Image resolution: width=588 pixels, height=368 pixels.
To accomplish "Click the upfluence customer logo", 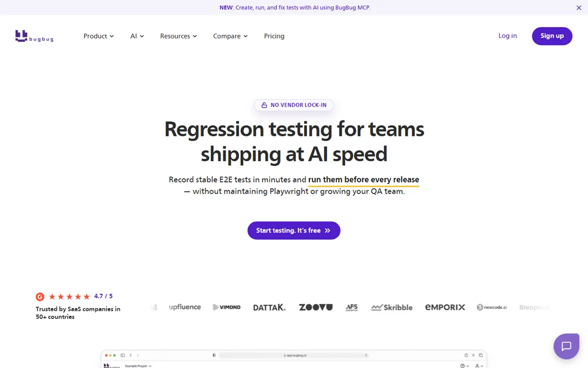I will click(184, 307).
